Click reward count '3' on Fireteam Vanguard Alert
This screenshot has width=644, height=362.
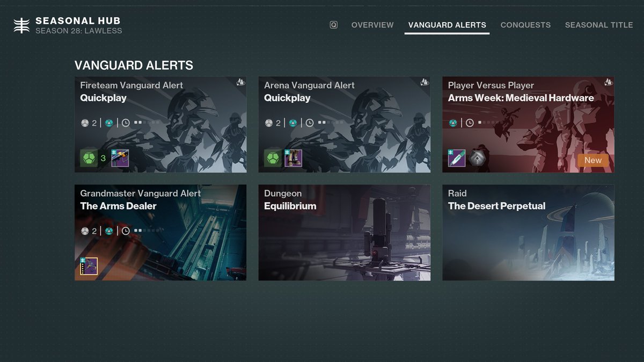pyautogui.click(x=103, y=158)
